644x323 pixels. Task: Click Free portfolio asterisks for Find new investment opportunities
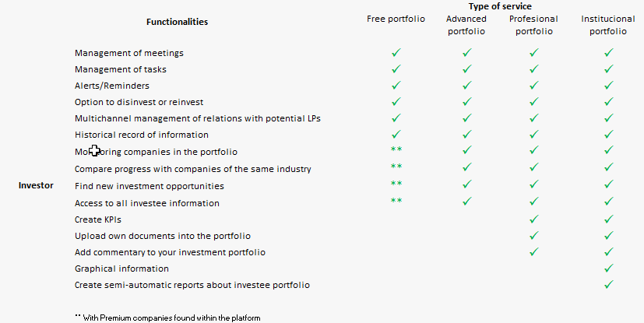pyautogui.click(x=396, y=184)
